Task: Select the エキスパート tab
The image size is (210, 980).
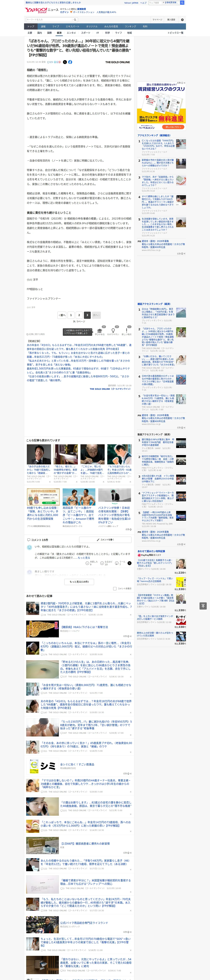Action: pyautogui.click(x=72, y=27)
